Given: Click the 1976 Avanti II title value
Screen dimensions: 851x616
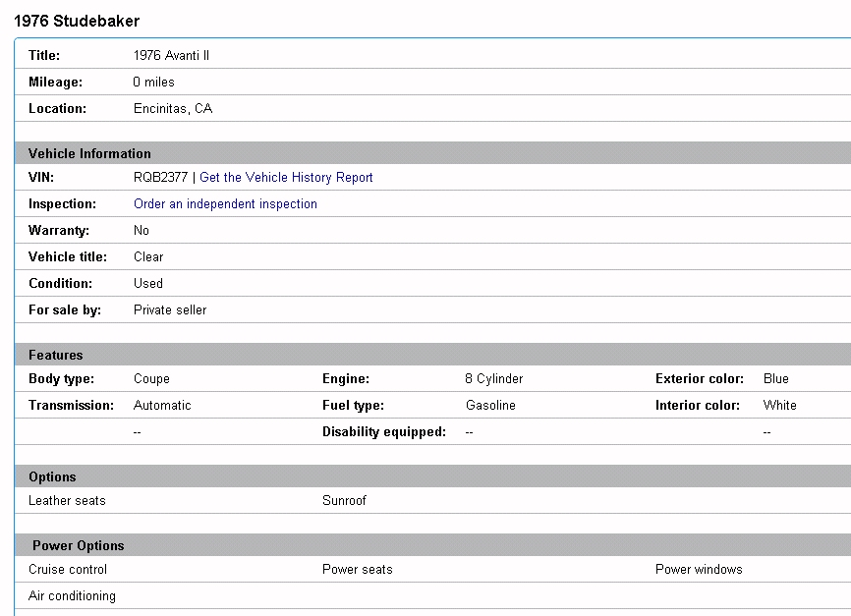Looking at the screenshot, I should pos(171,56).
